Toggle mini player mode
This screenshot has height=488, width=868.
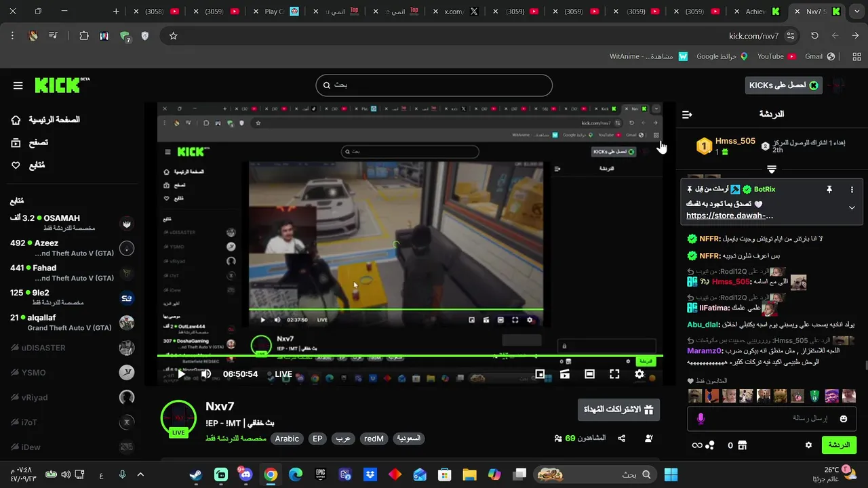pos(540,373)
